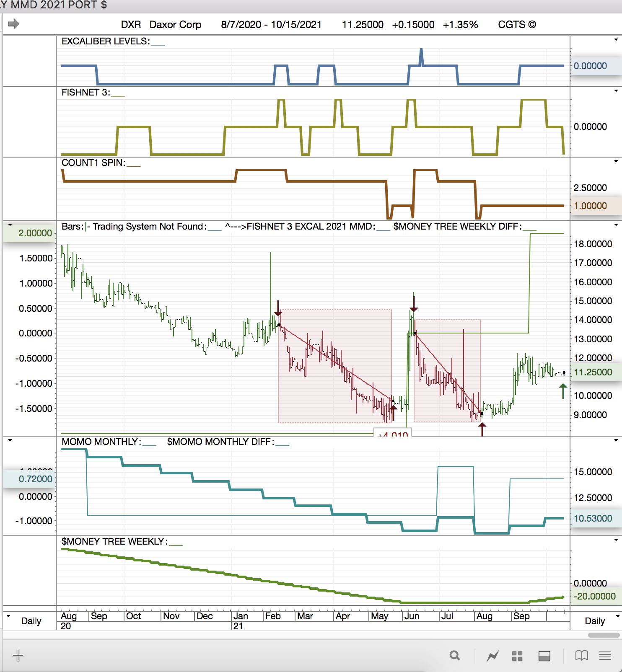Click the May label on time axis

tap(380, 616)
